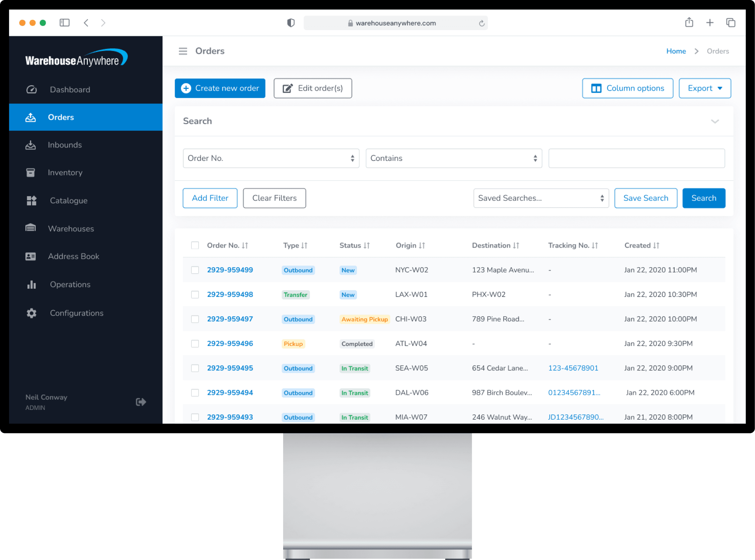This screenshot has height=560, width=755.
Task: Open the Inventory section
Action: (65, 173)
